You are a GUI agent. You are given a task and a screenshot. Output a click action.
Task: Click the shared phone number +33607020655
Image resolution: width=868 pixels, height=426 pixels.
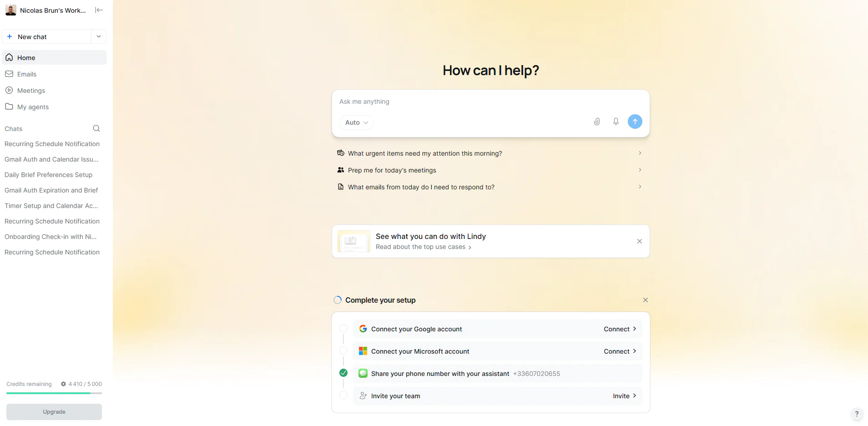[x=536, y=374]
